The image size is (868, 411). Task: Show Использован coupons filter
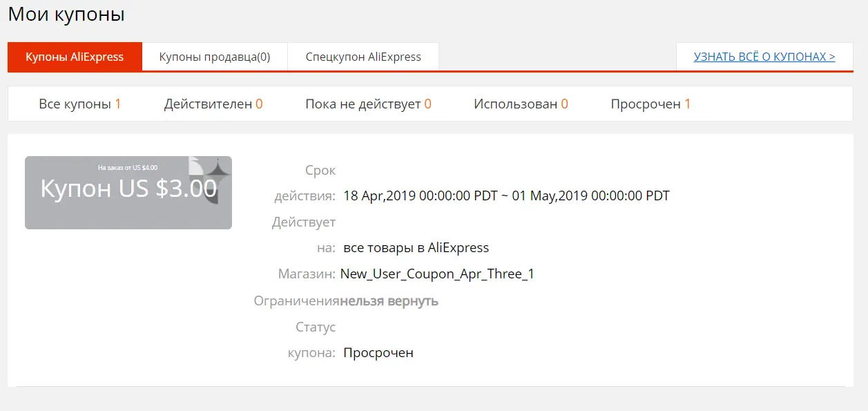pos(521,104)
